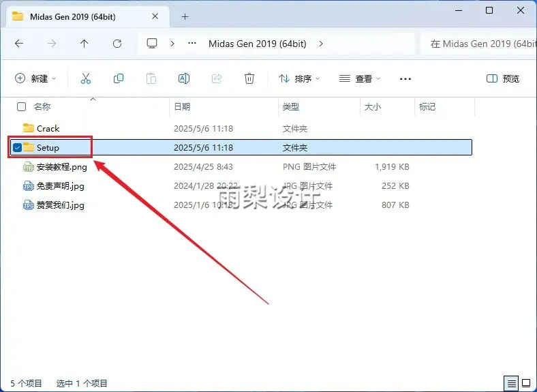537x392 pixels.
Task: Select the file 免责声明.jpg
Action: (61, 186)
